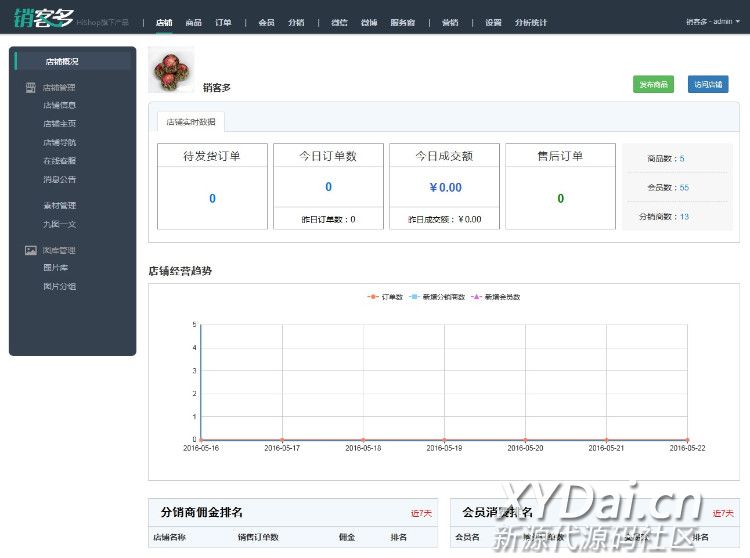Open the 分销 top menu
The image size is (750, 558).
point(296,22)
